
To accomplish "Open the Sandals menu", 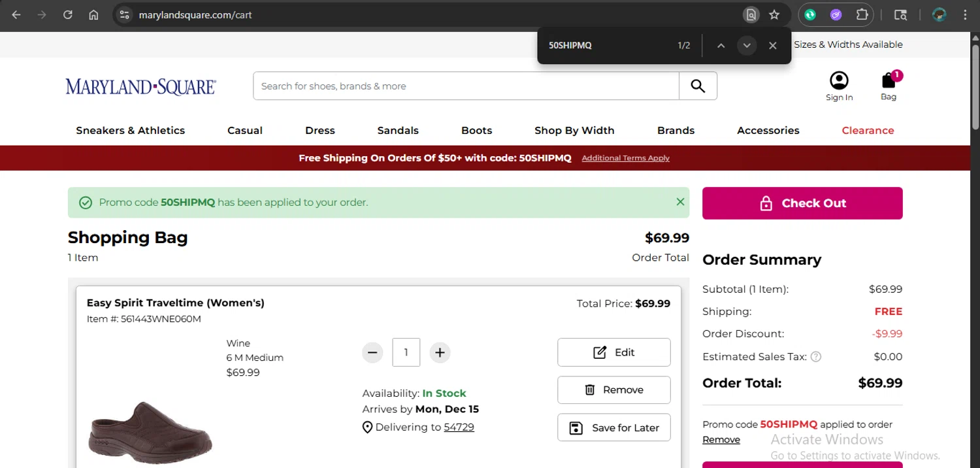I will (x=398, y=130).
